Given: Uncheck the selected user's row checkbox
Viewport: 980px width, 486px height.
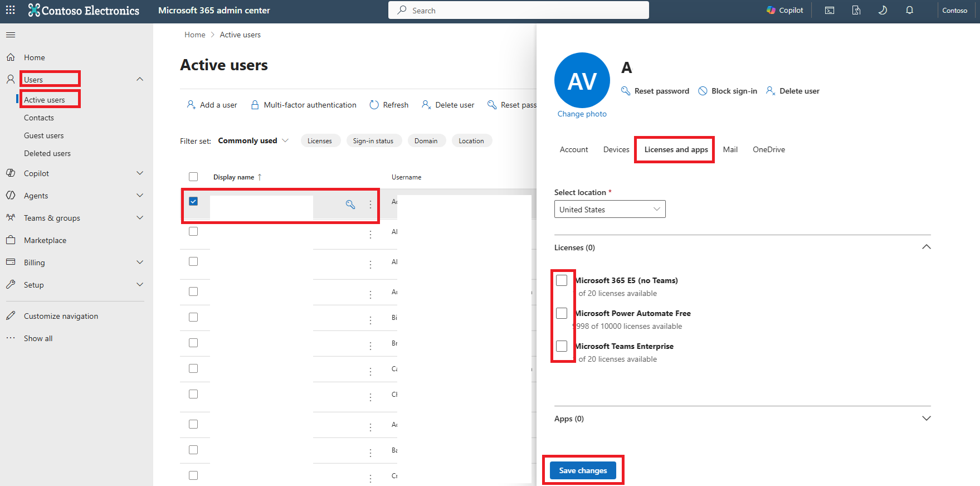Looking at the screenshot, I should [x=193, y=201].
